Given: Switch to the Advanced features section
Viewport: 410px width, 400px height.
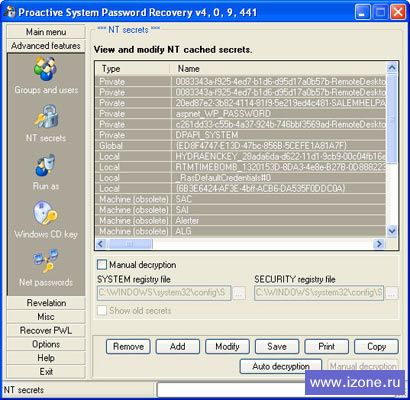Looking at the screenshot, I should click(x=46, y=46).
